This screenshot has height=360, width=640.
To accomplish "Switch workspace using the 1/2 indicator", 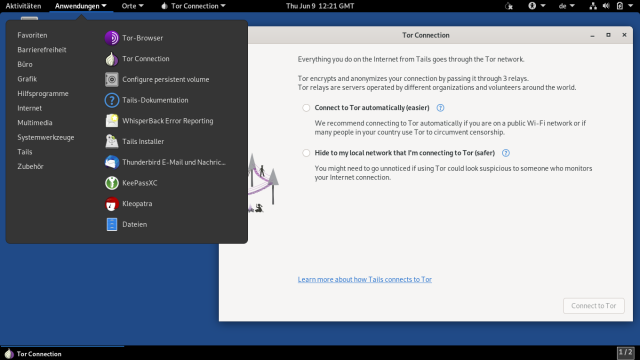I will [x=625, y=352].
